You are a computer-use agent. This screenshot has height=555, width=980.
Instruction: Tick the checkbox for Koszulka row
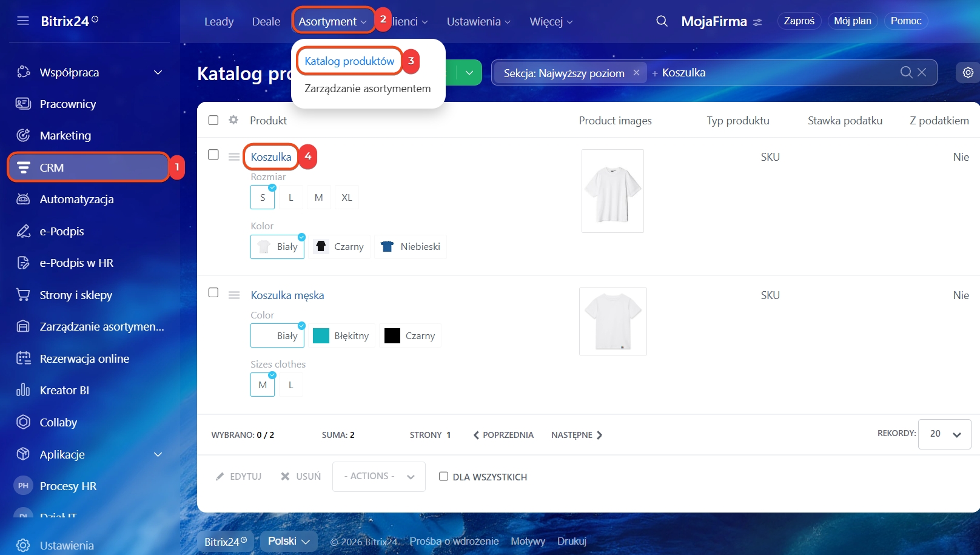pos(213,155)
